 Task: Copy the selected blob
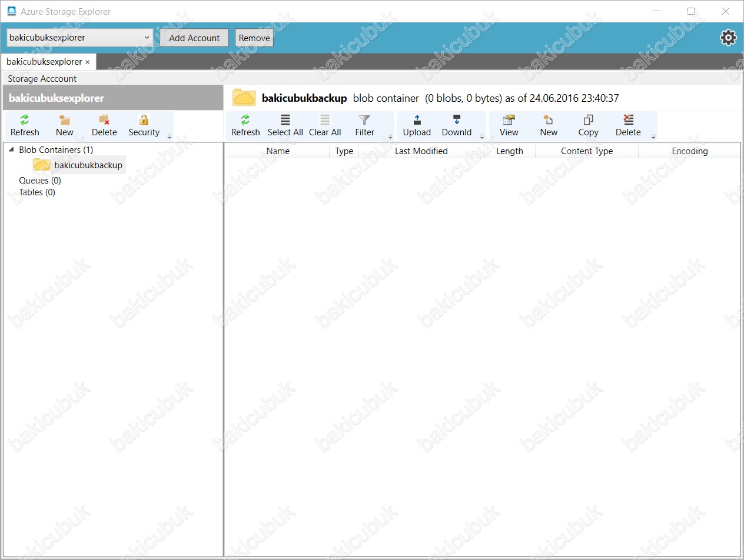(588, 126)
